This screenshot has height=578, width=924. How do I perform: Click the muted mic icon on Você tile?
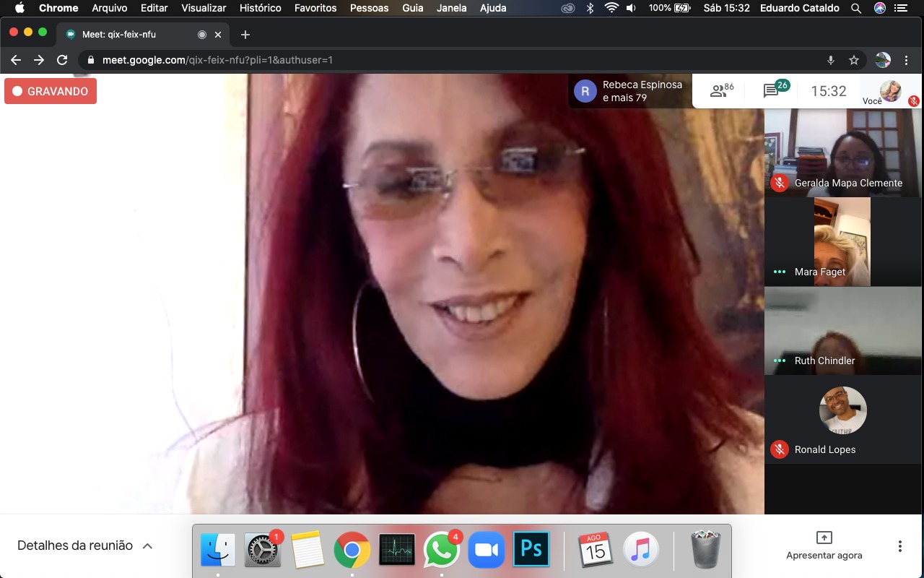click(x=914, y=101)
